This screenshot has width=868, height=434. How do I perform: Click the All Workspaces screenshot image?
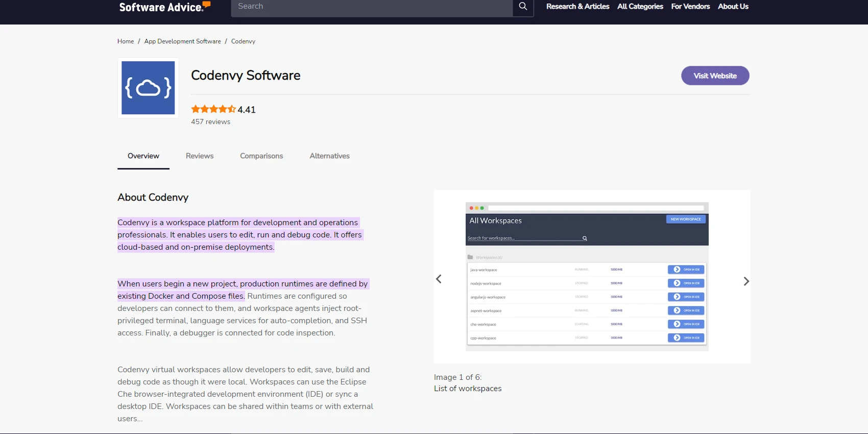pyautogui.click(x=587, y=277)
